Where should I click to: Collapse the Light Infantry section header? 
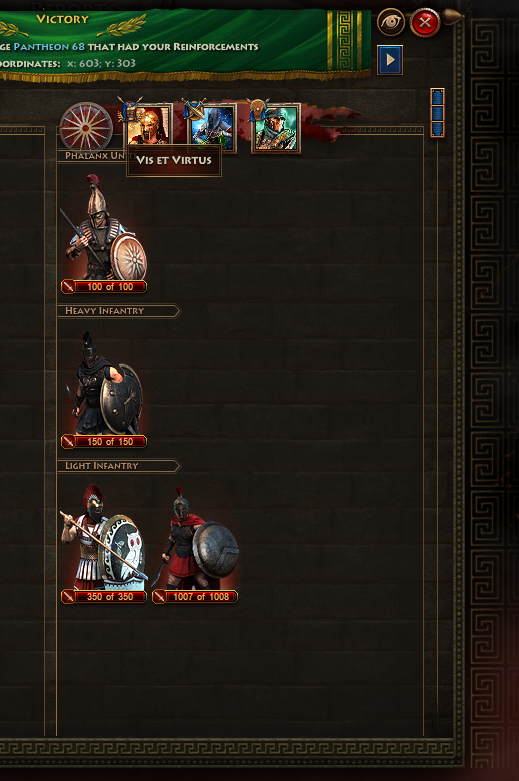(x=119, y=466)
